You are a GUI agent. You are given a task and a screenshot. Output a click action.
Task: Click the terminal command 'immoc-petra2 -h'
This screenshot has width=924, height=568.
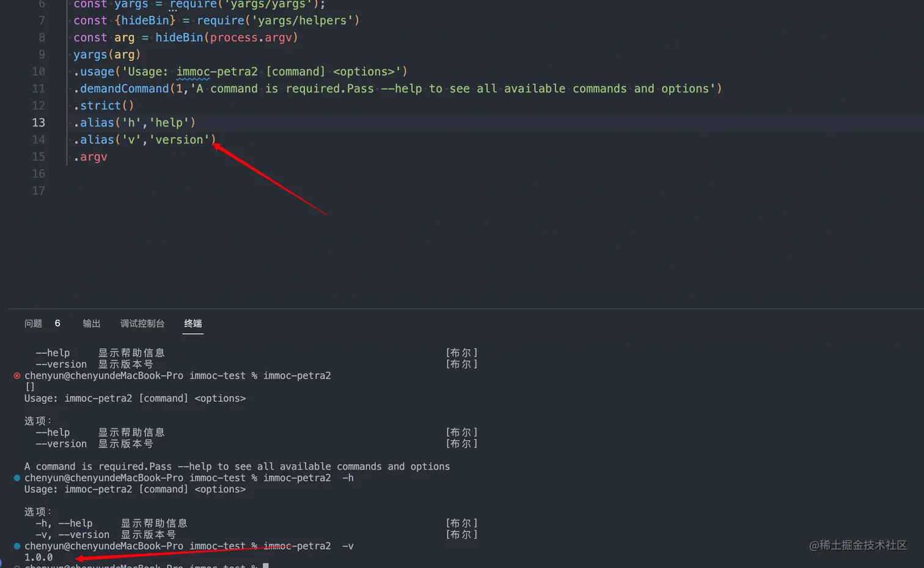click(309, 478)
